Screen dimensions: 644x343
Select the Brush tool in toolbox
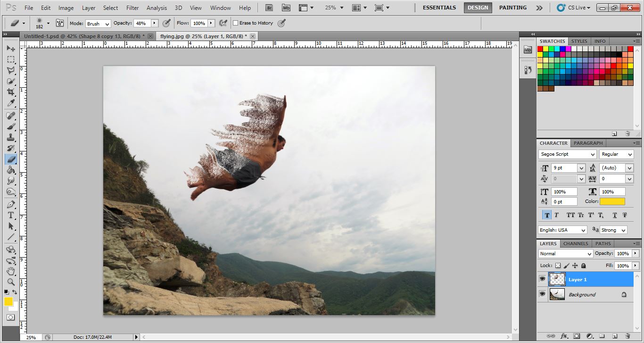tap(11, 126)
